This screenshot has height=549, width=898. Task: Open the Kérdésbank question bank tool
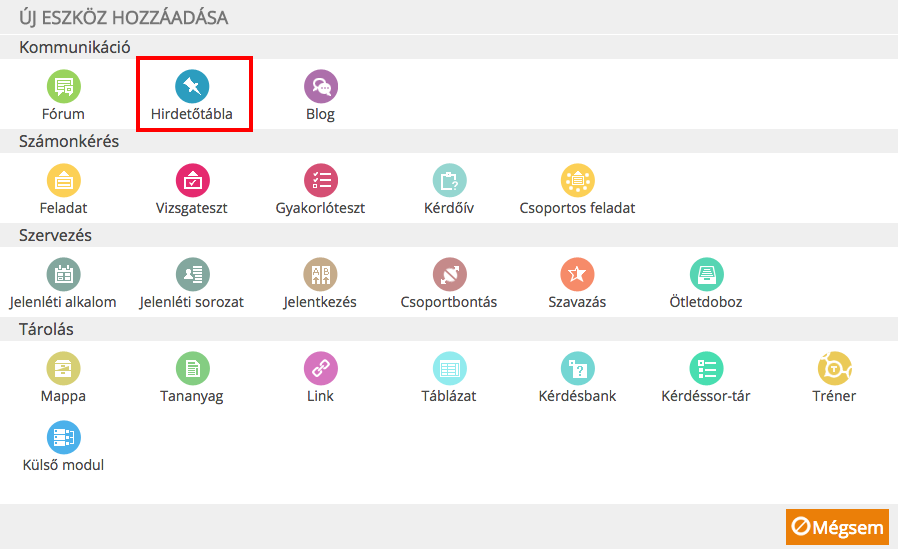(x=577, y=369)
